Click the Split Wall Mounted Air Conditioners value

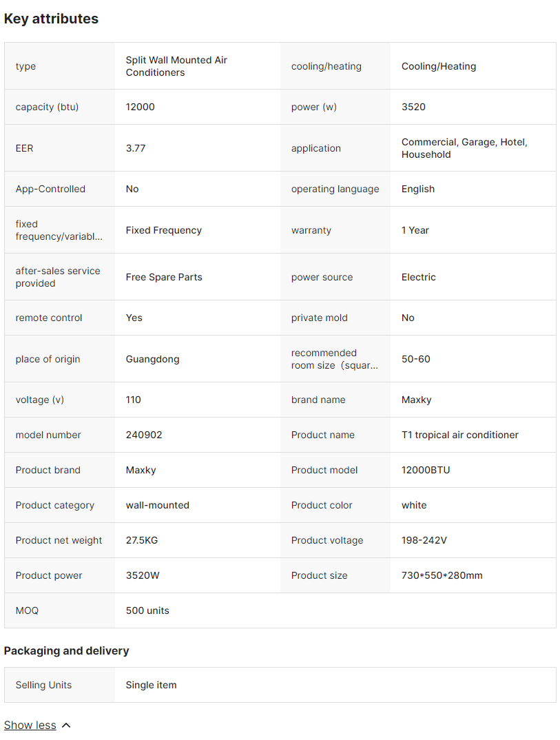(x=176, y=66)
